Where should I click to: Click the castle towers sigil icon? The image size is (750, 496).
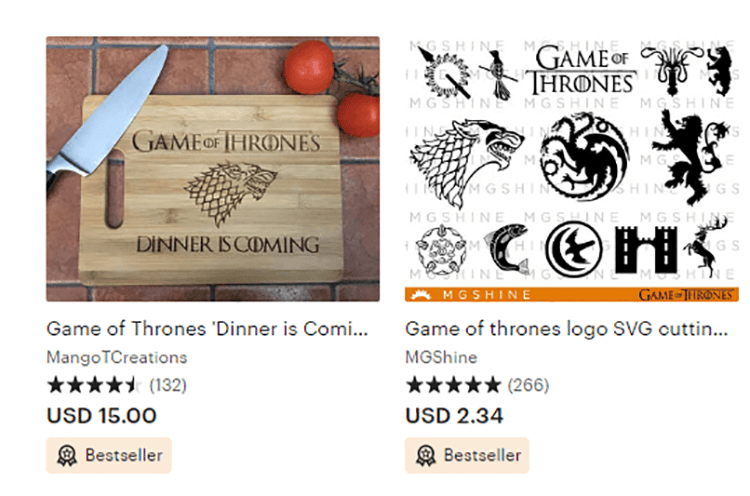646,250
